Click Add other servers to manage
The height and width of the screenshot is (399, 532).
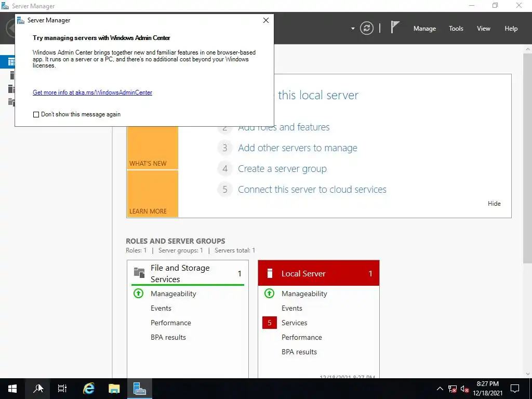[x=298, y=148]
